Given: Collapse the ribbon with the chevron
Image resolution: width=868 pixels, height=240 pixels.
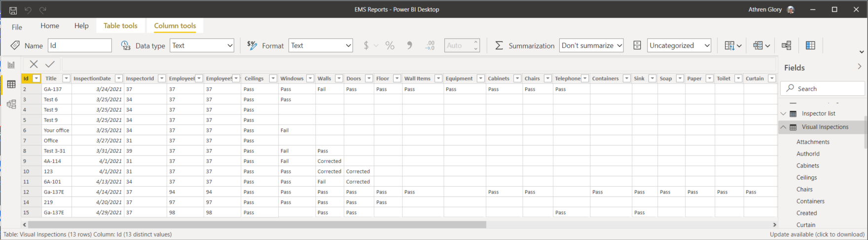Looking at the screenshot, I should [x=862, y=52].
